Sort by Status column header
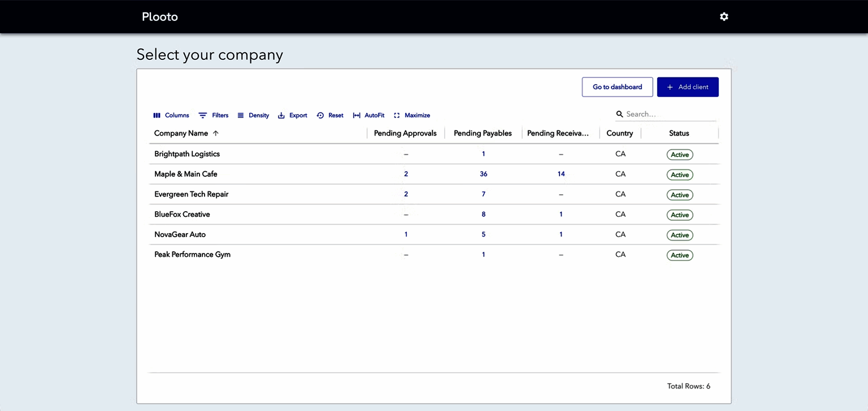This screenshot has width=868, height=411. click(x=679, y=133)
